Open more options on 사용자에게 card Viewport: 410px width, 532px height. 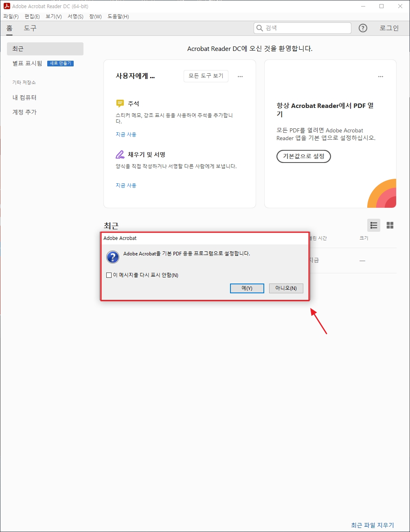tap(240, 77)
